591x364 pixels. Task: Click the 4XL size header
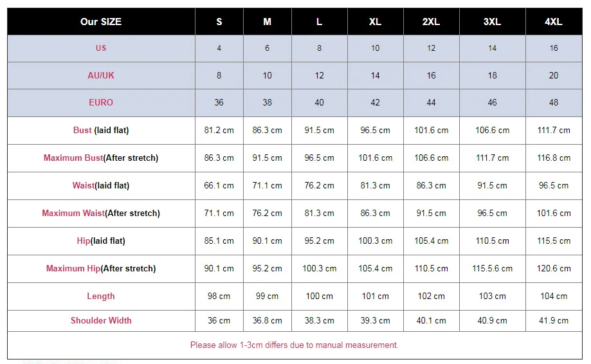[554, 21]
